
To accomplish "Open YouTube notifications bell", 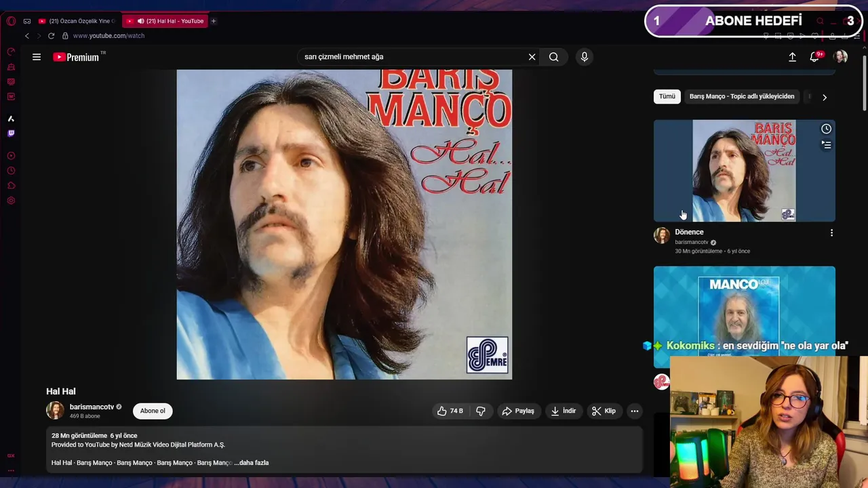I will click(814, 57).
